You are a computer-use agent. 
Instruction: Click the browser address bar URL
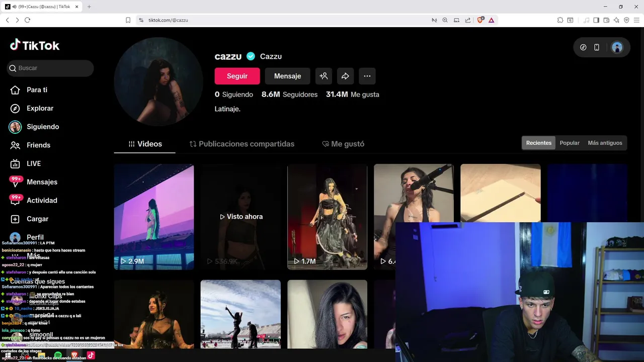pos(168,20)
